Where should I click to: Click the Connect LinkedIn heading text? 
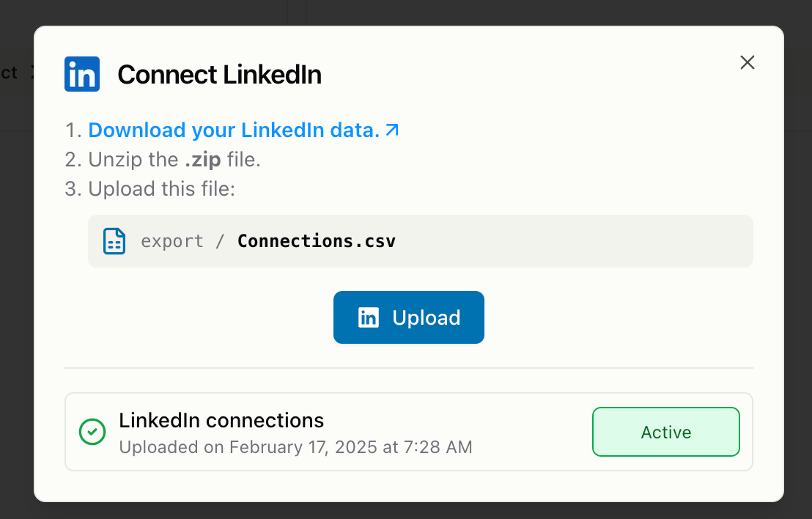point(219,75)
